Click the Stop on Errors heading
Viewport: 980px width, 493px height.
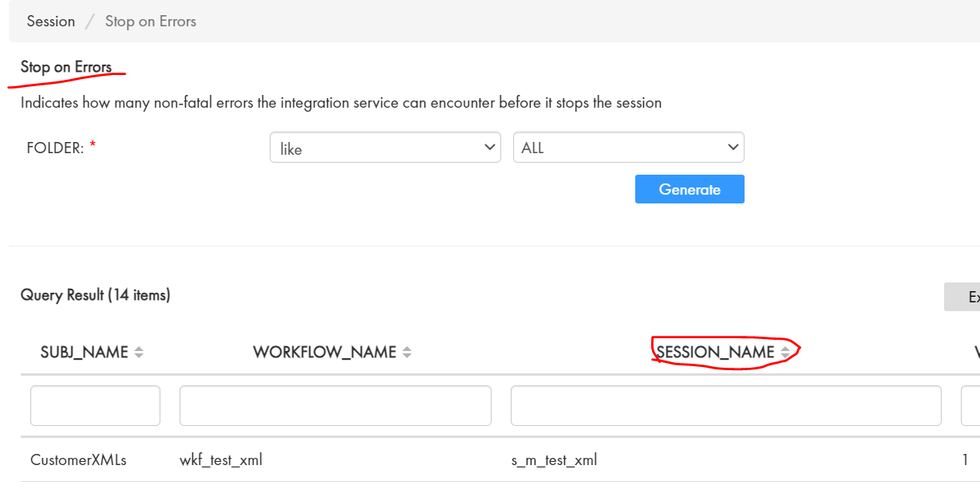click(66, 67)
